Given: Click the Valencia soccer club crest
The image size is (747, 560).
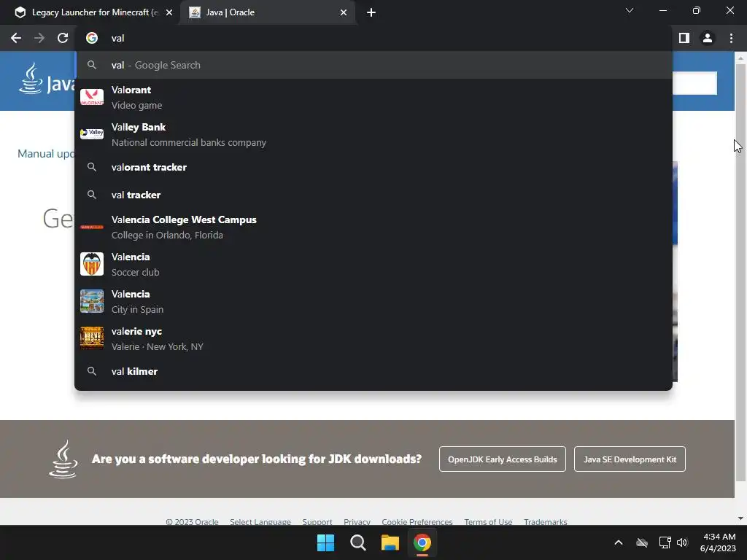Looking at the screenshot, I should click(x=92, y=264).
